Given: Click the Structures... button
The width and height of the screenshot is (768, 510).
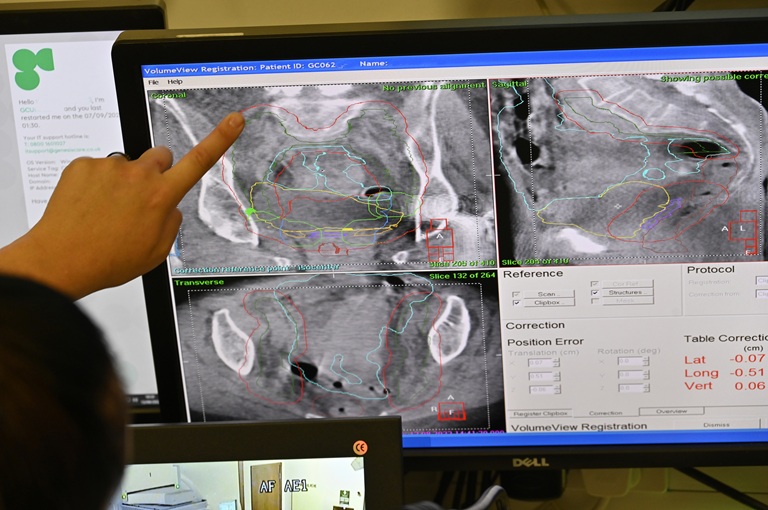Looking at the screenshot, I should tap(628, 292).
